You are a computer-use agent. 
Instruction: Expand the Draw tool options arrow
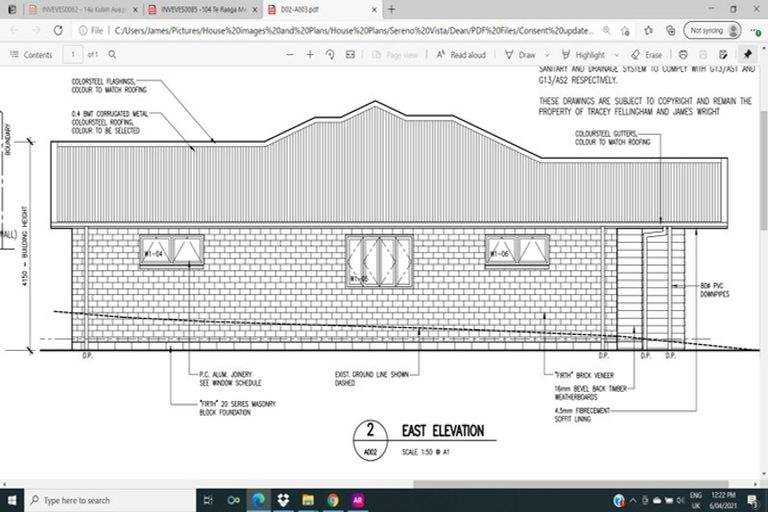549,55
